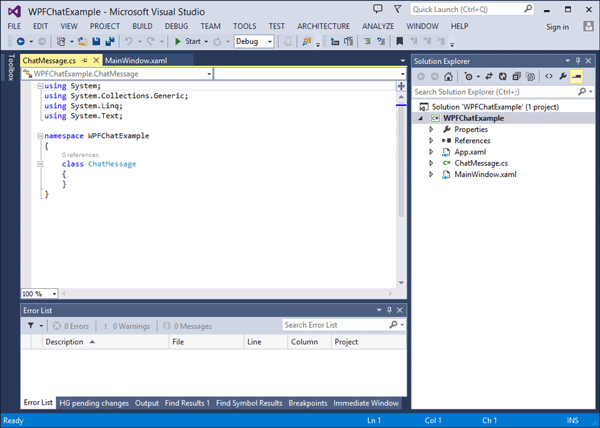Open Properties with the wrench icon in Solution Explorer

563,76
